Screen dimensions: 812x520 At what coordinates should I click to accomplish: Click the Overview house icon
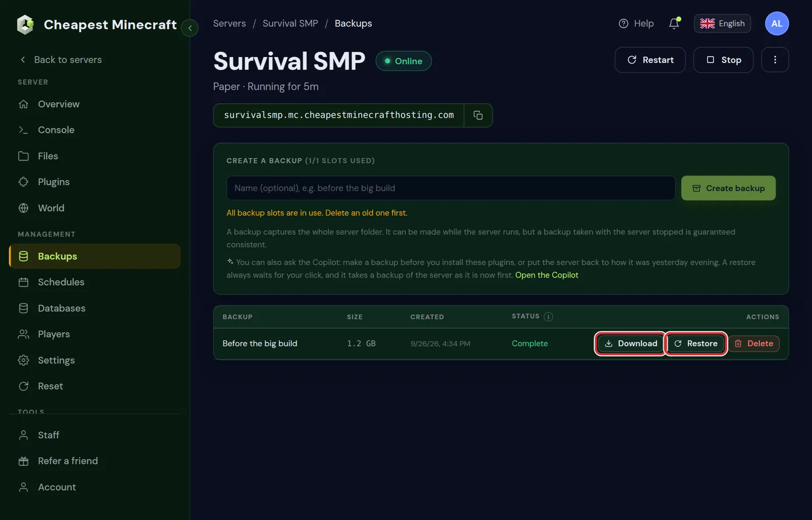[x=23, y=104]
